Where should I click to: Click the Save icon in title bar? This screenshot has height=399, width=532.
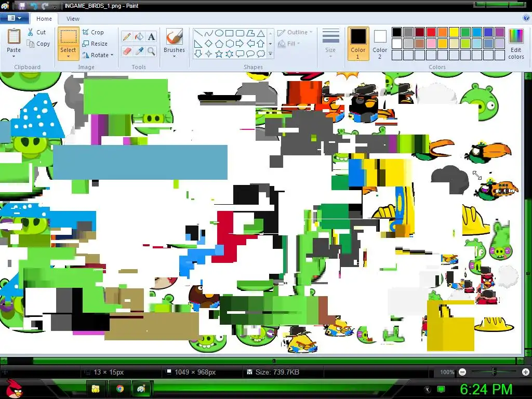click(x=22, y=6)
